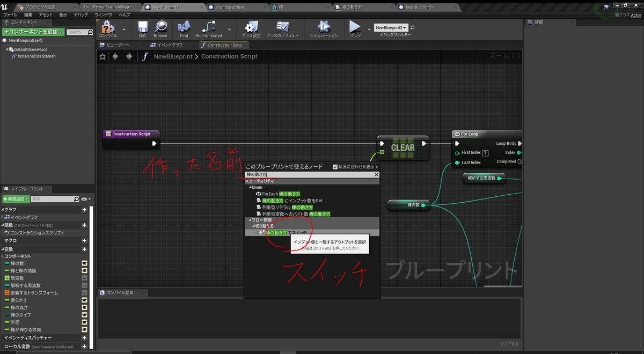Click the debug filter magnifier icon
Image resolution: width=644 pixels, height=354 pixels.
[x=412, y=27]
